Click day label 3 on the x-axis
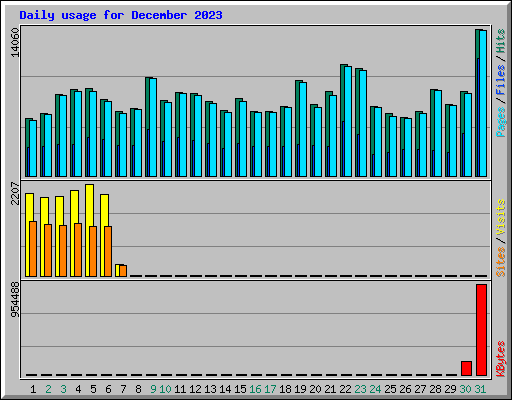Screen dimensions: 512x400 click(x=63, y=389)
